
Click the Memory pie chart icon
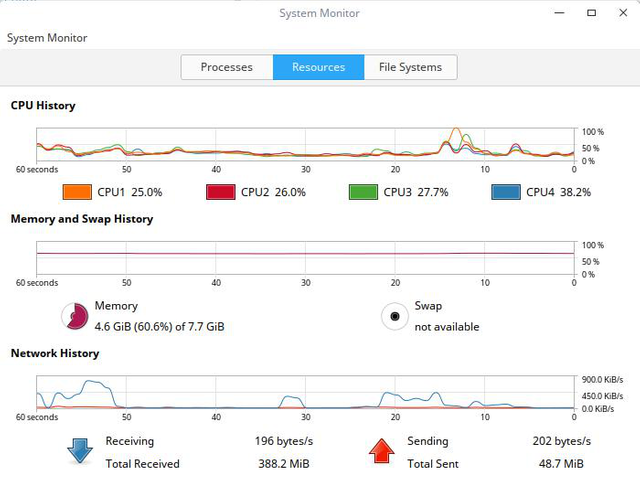point(75,316)
